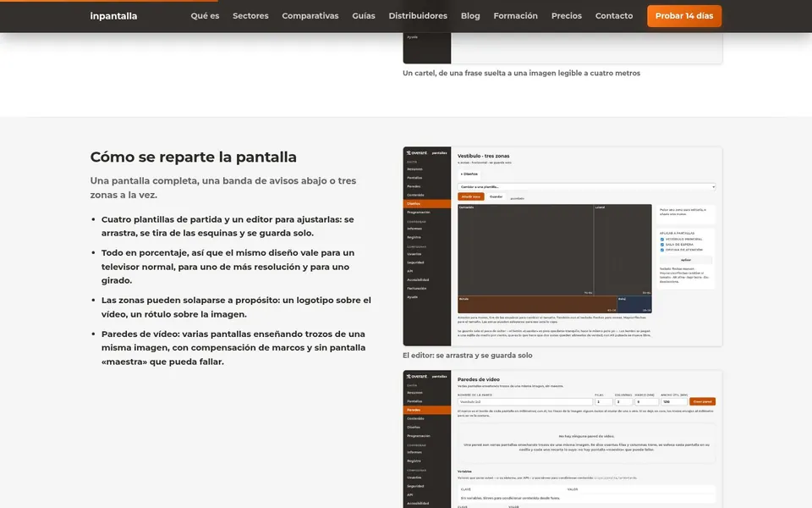Image resolution: width=812 pixels, height=508 pixels.
Task: Open the Paredes de vídeo screenshot thumbnail
Action: coord(562,439)
